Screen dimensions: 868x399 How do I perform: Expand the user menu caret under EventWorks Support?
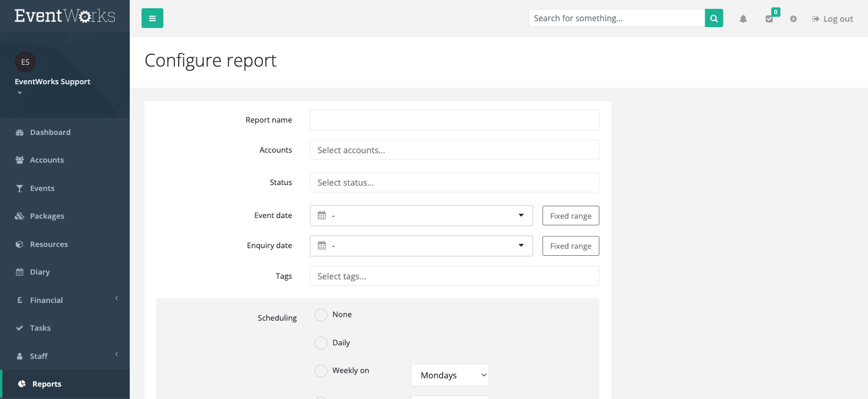coord(19,93)
